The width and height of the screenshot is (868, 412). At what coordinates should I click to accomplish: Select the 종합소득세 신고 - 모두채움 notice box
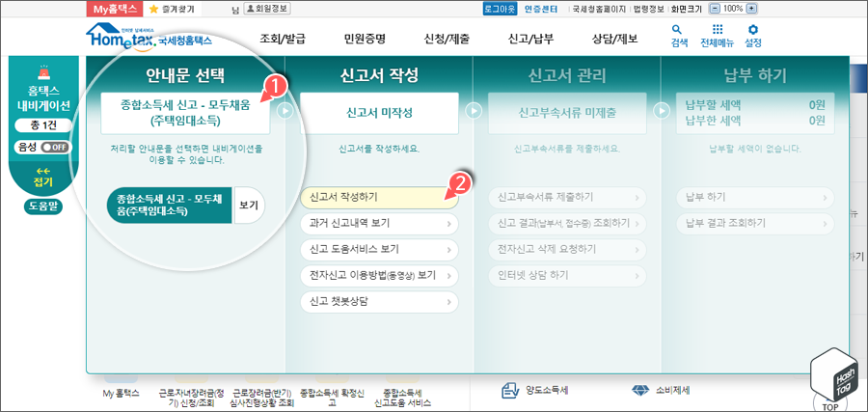[185, 113]
